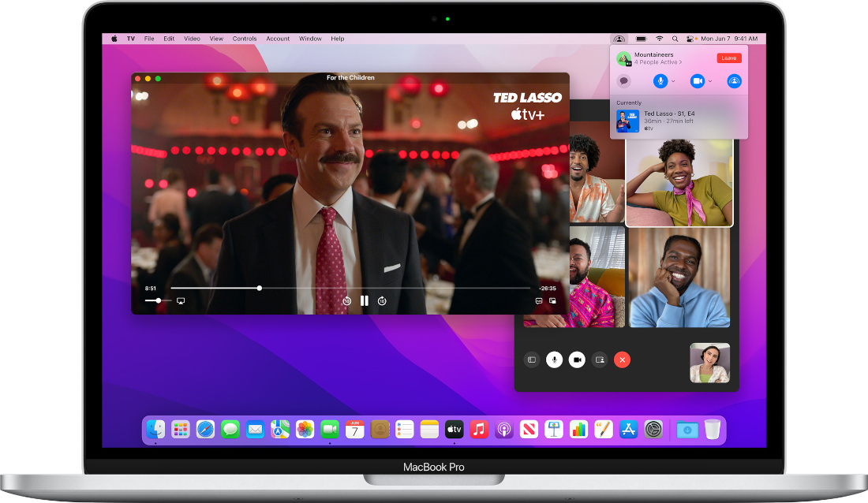This screenshot has width=868, height=503.
Task: Expand the camera options chevron
Action: coord(710,81)
